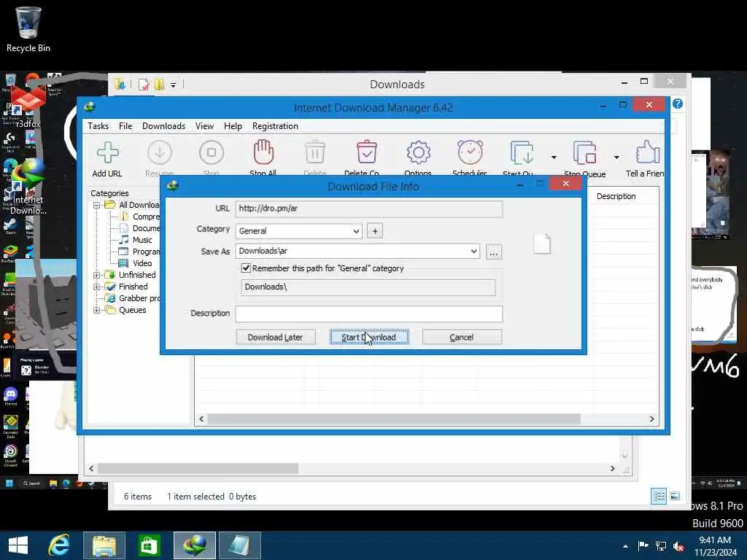The width and height of the screenshot is (747, 560).
Task: Expand the Finished category node
Action: tap(97, 287)
